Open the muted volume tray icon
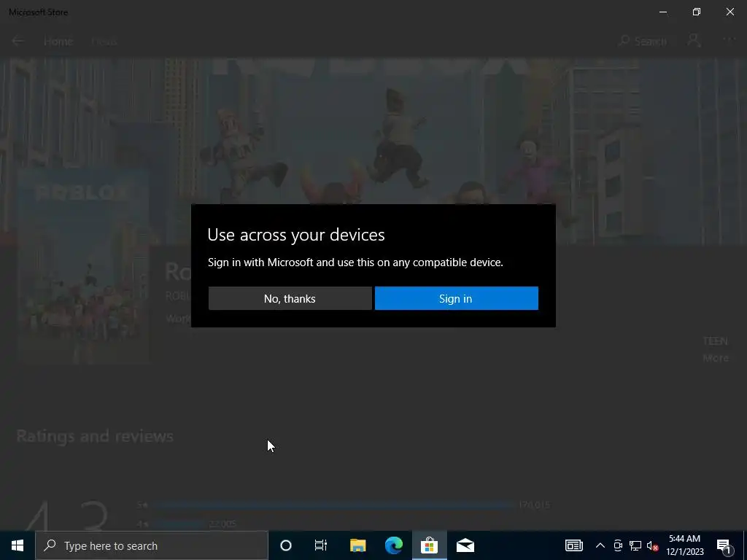747x560 pixels. 653,545
